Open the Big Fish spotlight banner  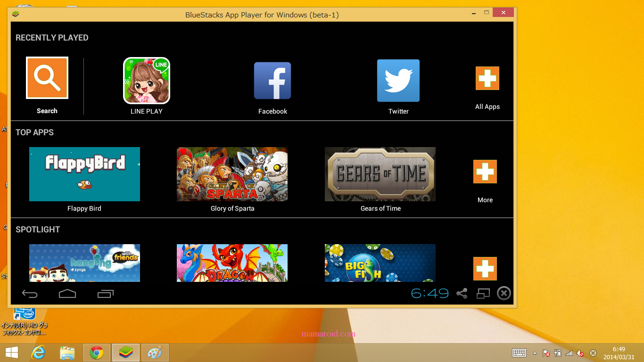(x=380, y=263)
